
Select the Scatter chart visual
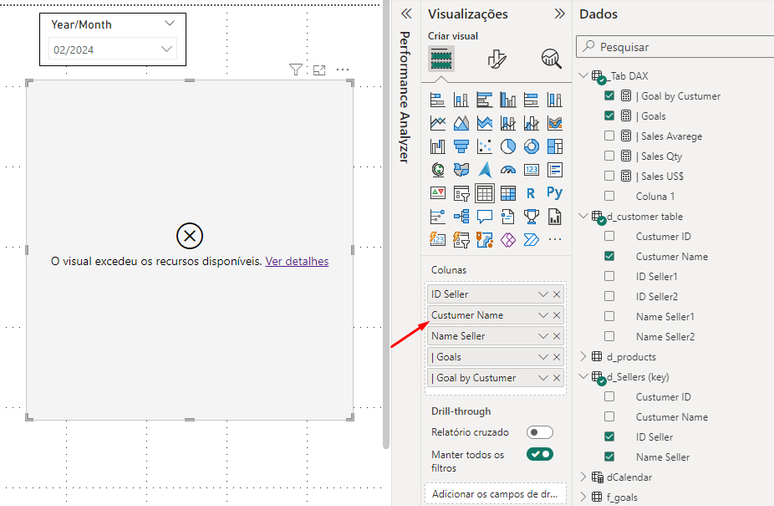tap(484, 146)
